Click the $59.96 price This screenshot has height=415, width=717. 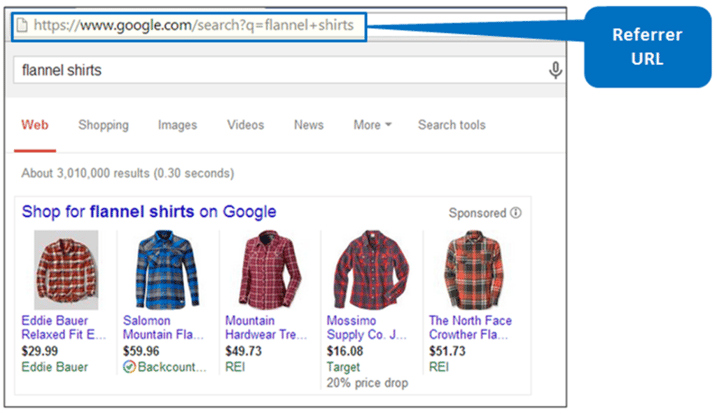coord(141,351)
